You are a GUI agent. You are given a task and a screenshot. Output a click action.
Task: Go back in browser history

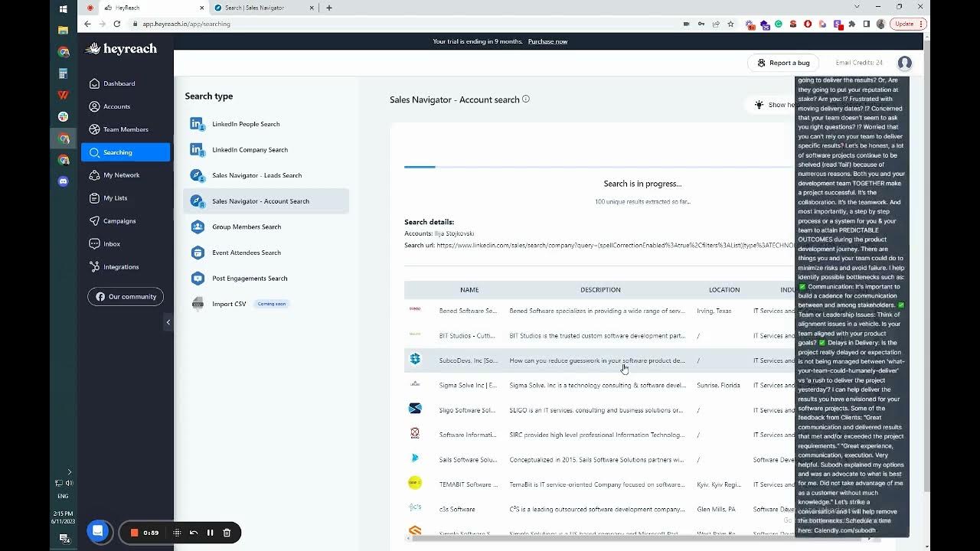pos(87,24)
